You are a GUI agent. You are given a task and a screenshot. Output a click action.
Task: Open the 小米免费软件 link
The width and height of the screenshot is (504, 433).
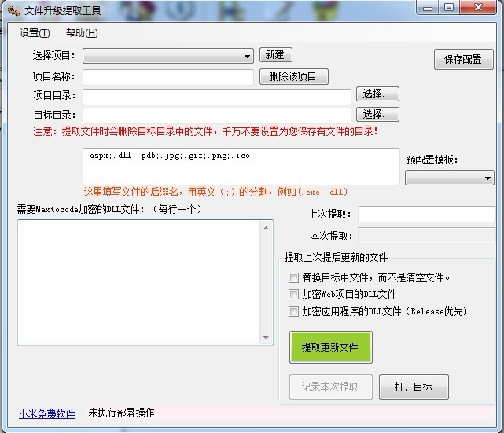[x=47, y=413]
